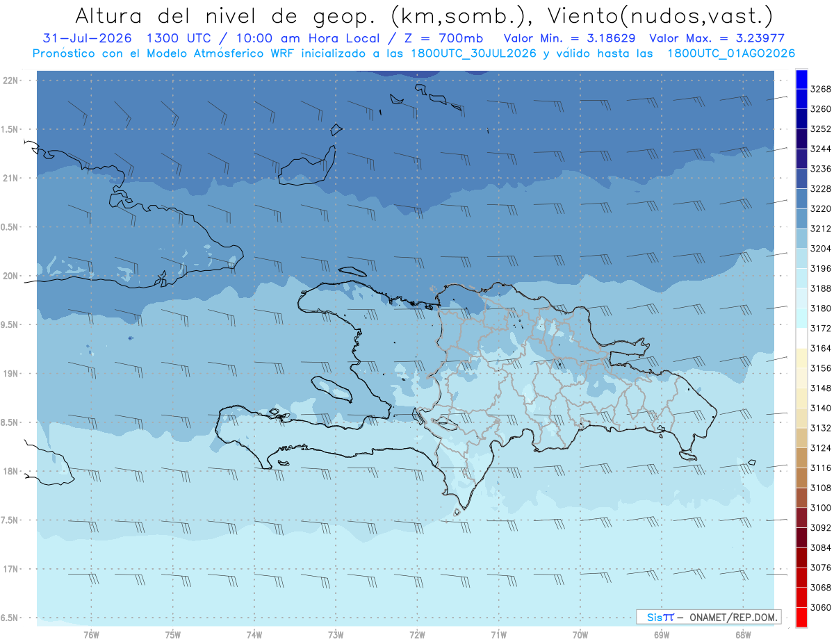This screenshot has height=644, width=834.
Task: Click the colorbar swatch between 3076 and 3068
Action: (x=801, y=577)
